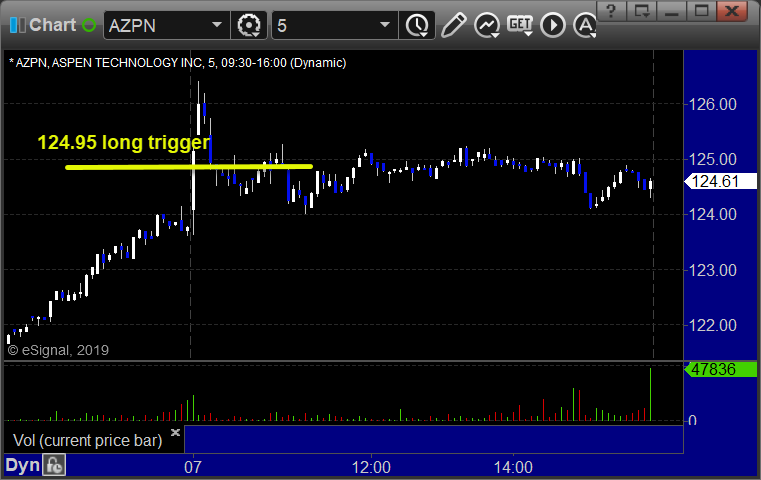Click the 125.00 price axis label
Image resolution: width=761 pixels, height=480 pixels.
(x=712, y=159)
